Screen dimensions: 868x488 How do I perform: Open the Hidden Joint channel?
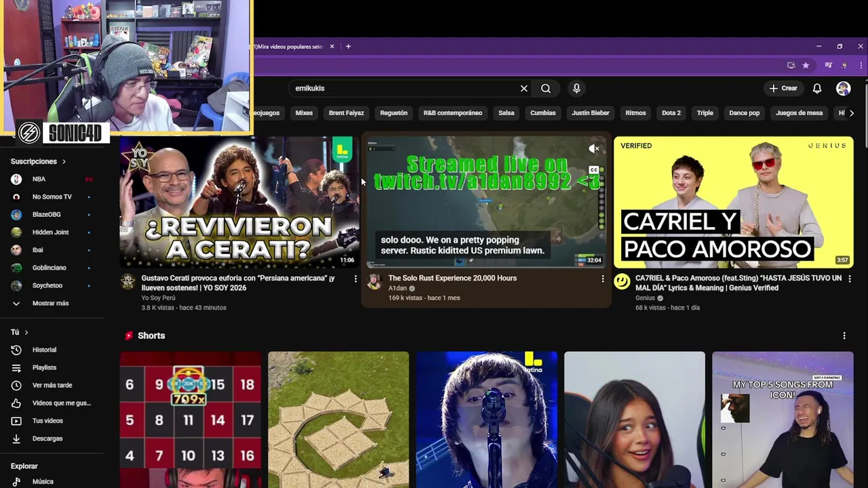point(52,232)
